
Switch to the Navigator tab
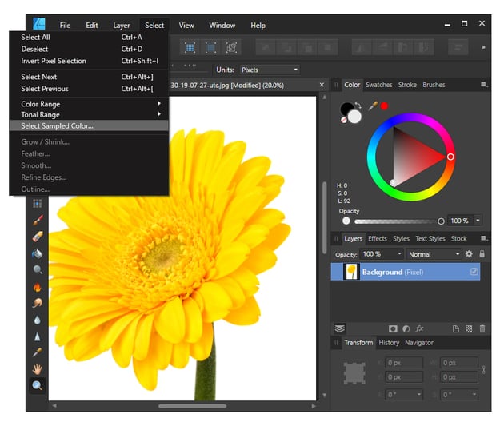pyautogui.click(x=419, y=343)
